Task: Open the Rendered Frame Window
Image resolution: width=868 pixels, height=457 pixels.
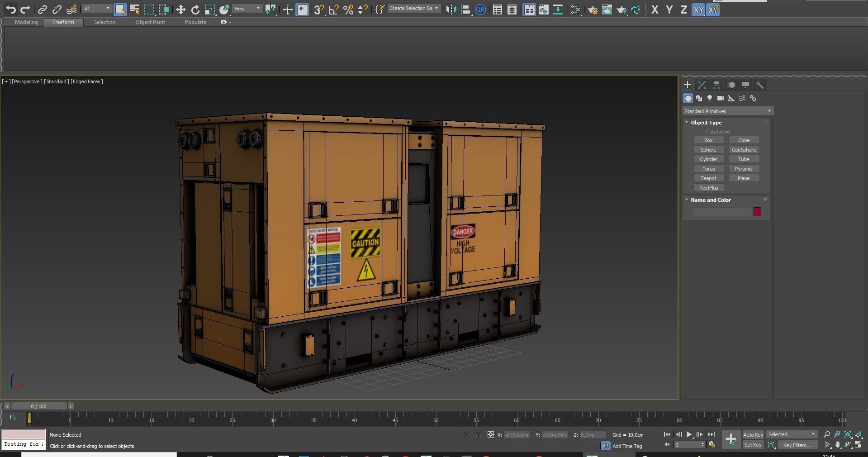Action: pyautogui.click(x=607, y=10)
